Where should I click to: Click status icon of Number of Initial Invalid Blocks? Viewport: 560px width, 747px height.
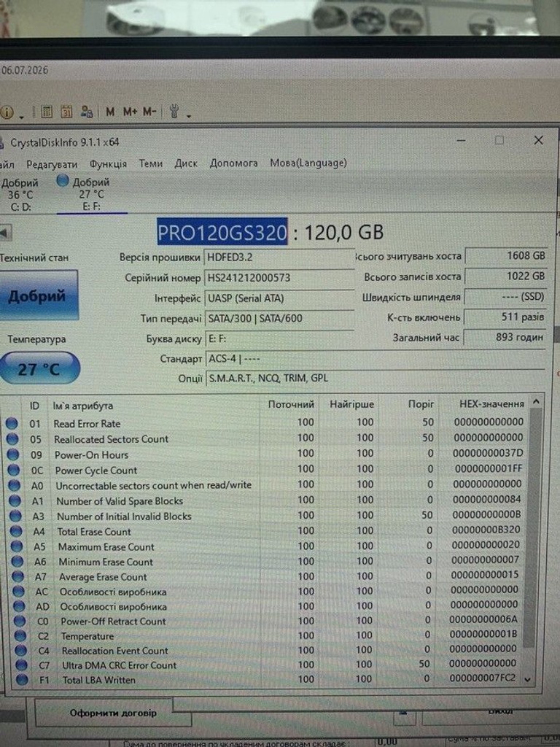(16, 516)
